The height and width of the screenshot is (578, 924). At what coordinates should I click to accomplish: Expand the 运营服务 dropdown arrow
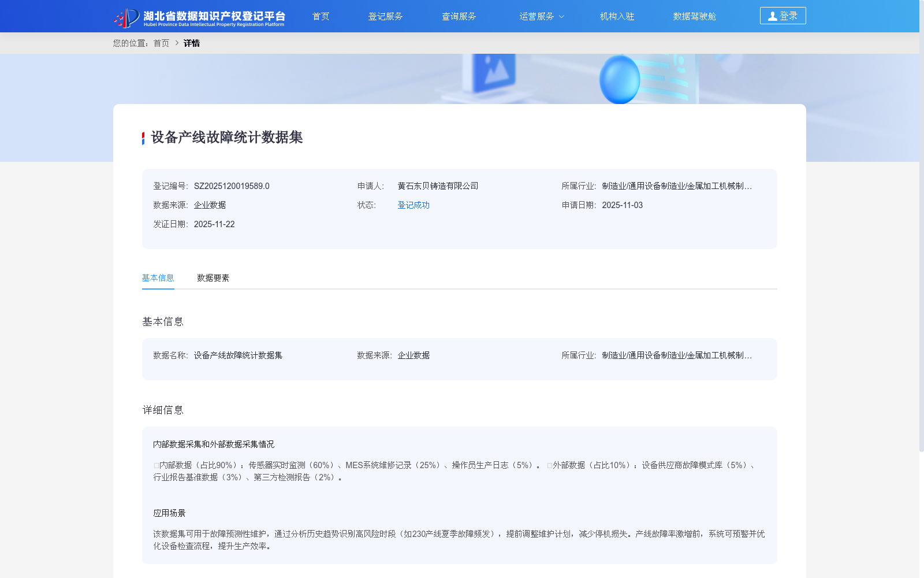(x=561, y=17)
